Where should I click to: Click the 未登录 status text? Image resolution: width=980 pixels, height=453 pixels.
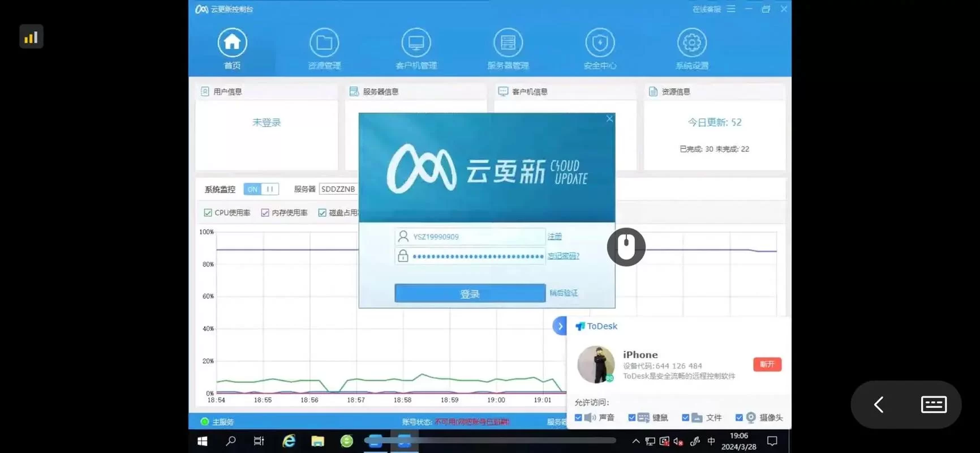pyautogui.click(x=267, y=122)
